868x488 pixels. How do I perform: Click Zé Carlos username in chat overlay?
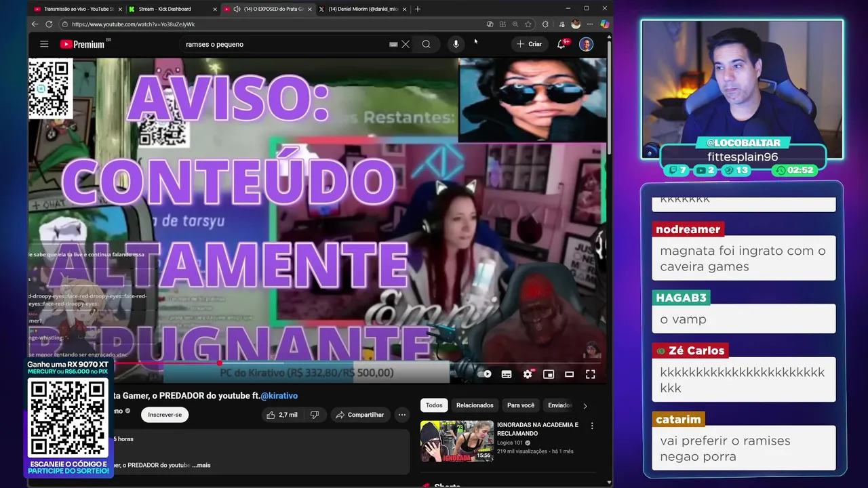click(x=691, y=350)
